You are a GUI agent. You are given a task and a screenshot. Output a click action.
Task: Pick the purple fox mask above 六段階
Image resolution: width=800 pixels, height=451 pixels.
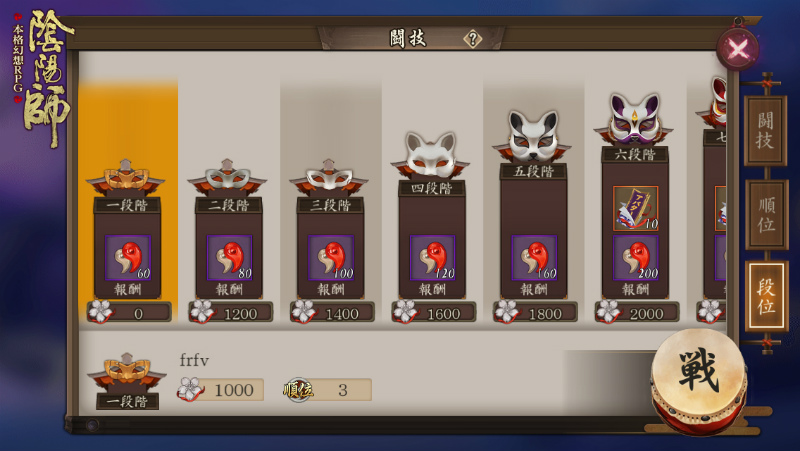(x=634, y=119)
